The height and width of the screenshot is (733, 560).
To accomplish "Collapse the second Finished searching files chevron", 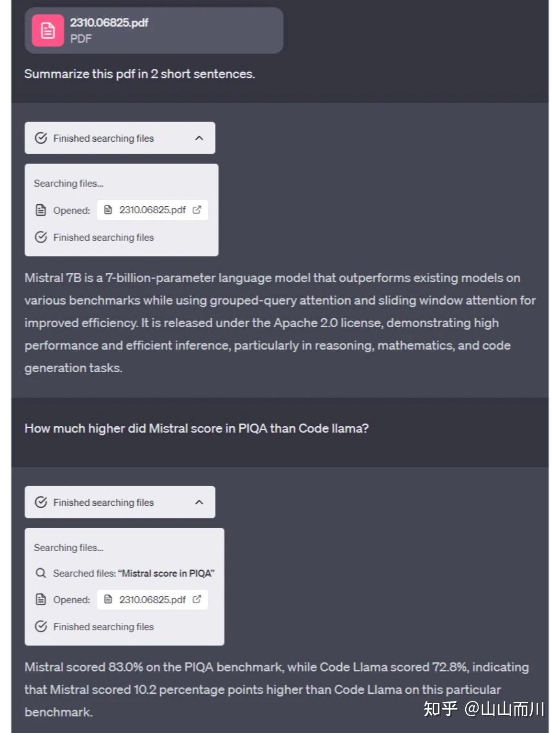I will tap(199, 502).
